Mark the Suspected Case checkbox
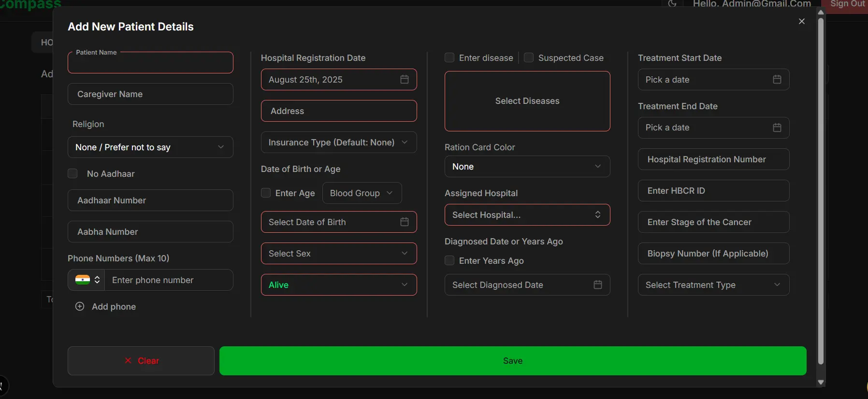The width and height of the screenshot is (868, 399). coord(529,57)
